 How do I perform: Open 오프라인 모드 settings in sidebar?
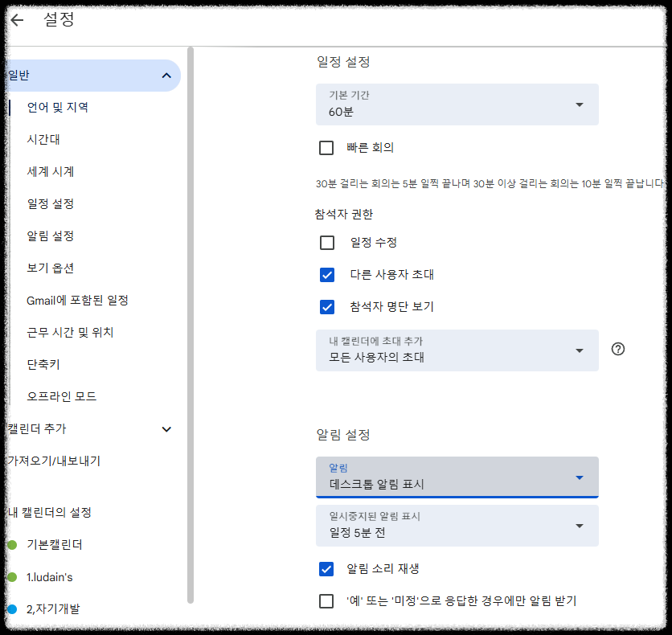click(x=62, y=396)
